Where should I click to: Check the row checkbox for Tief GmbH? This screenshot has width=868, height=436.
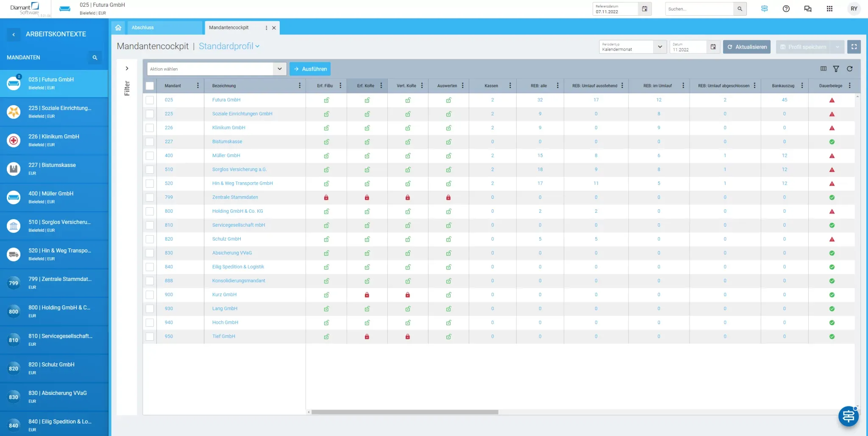pos(150,336)
